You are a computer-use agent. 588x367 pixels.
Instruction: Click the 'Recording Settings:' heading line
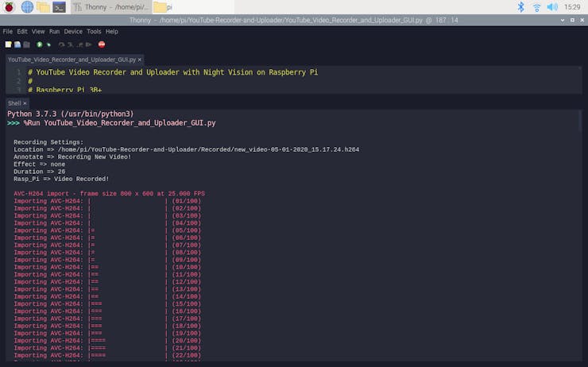point(48,142)
